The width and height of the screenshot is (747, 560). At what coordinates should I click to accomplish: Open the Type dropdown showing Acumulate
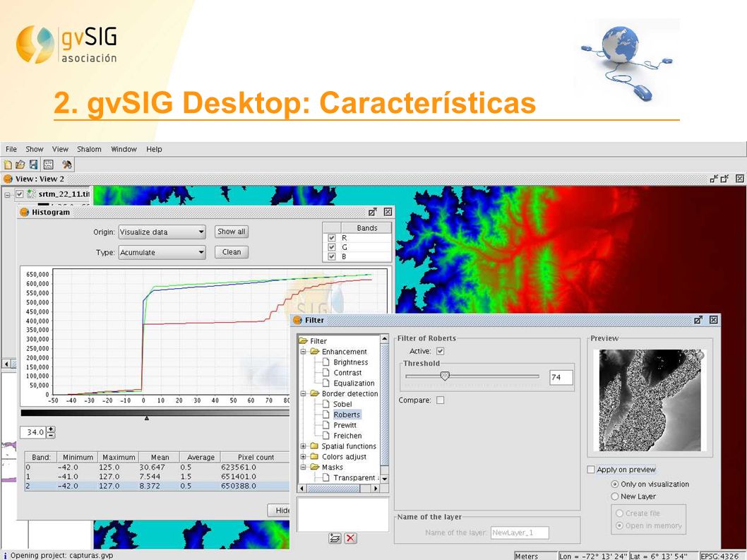[162, 252]
